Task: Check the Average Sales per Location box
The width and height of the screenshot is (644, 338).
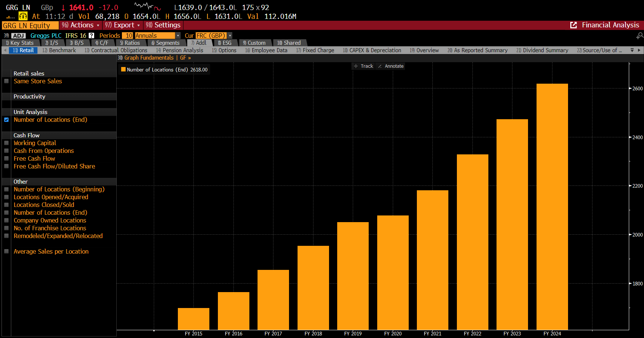Action: coord(6,251)
